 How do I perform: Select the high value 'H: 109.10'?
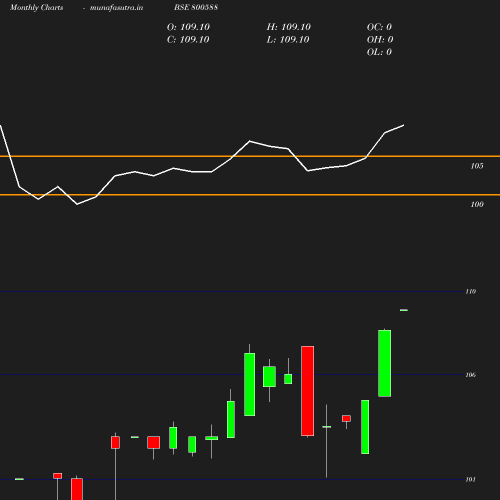point(289,27)
